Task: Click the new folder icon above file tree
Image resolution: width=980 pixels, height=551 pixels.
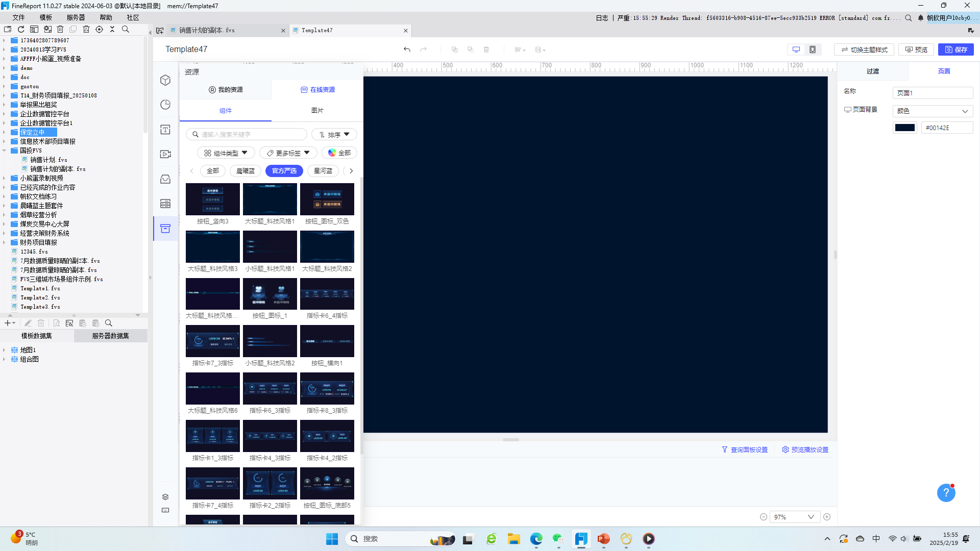Action: (8, 29)
